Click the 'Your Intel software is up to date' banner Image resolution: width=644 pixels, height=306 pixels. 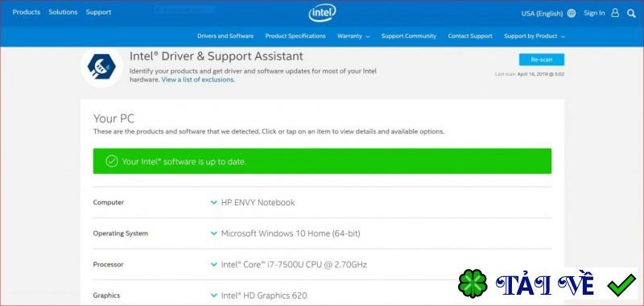pos(322,161)
